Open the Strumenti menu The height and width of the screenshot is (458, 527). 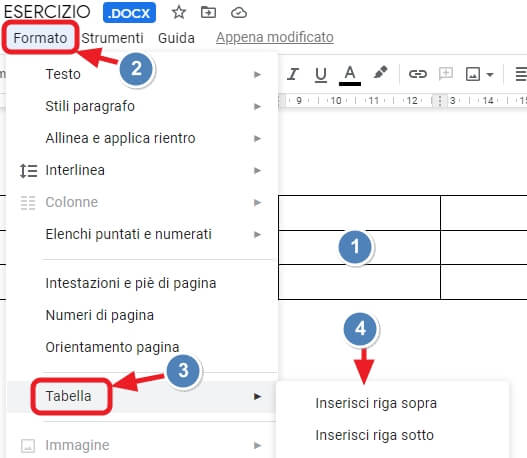point(112,38)
